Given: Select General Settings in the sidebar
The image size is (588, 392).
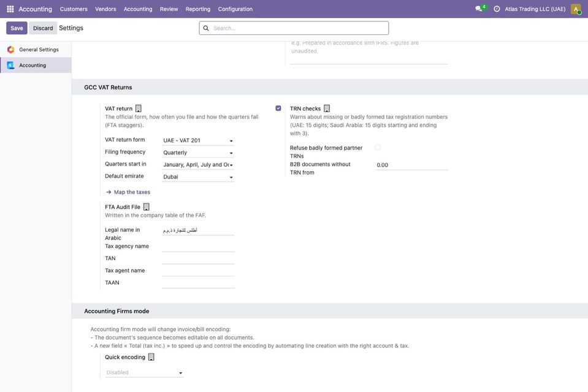Looking at the screenshot, I should coord(36,50).
